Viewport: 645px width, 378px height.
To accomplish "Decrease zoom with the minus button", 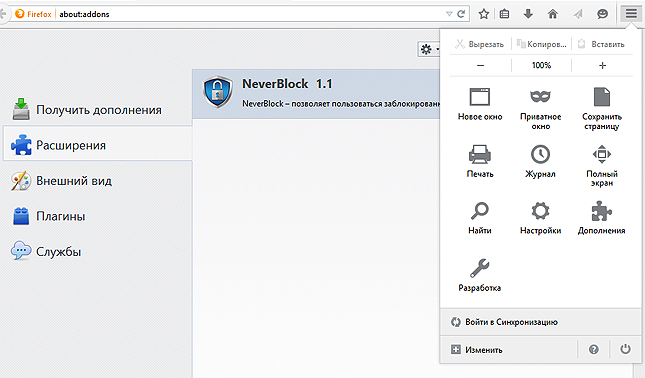I will click(x=480, y=65).
